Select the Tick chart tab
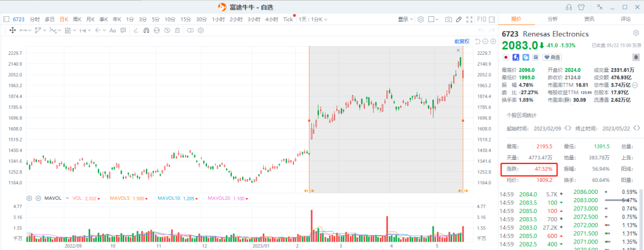This screenshot has height=250, width=644. 288,19
